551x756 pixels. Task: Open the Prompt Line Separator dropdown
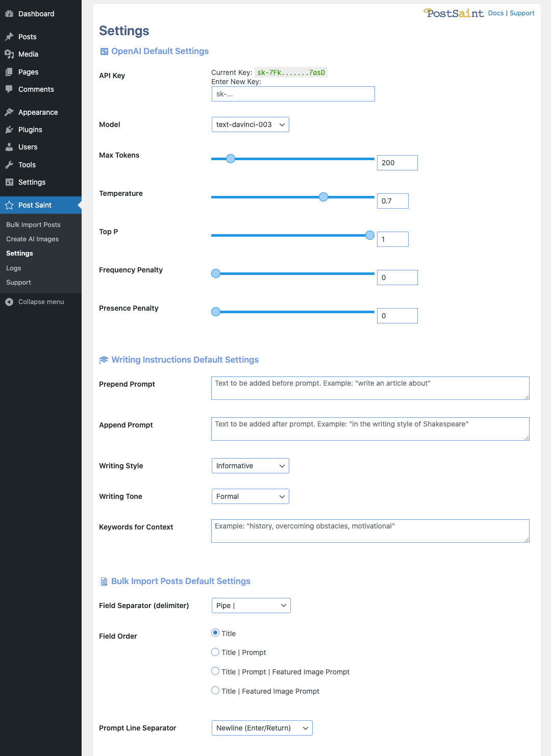click(x=262, y=728)
